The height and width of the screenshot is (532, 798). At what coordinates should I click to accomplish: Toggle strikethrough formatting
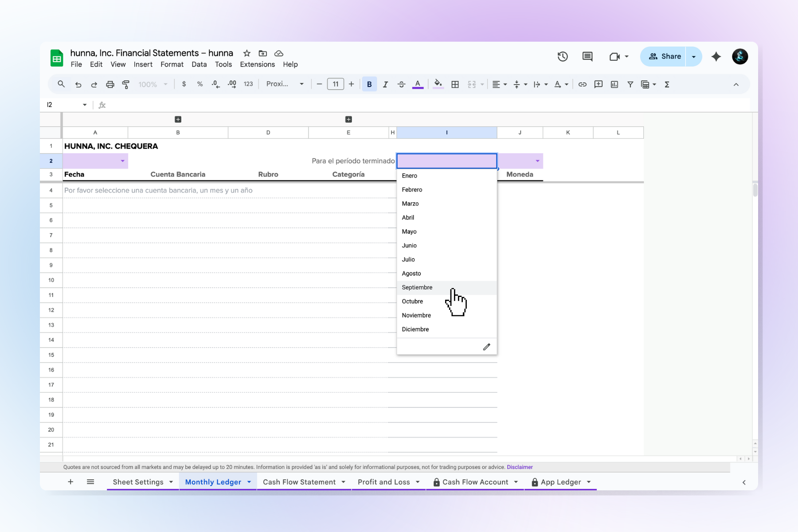pos(401,84)
